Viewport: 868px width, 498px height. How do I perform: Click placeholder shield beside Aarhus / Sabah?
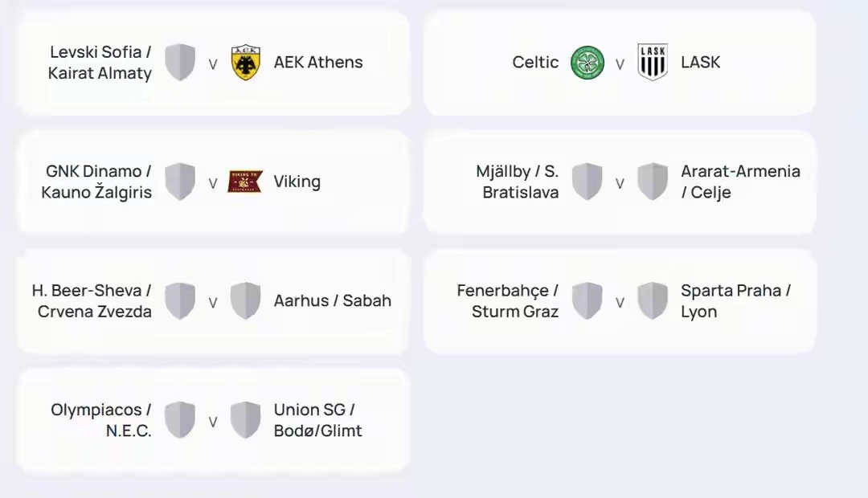click(245, 301)
